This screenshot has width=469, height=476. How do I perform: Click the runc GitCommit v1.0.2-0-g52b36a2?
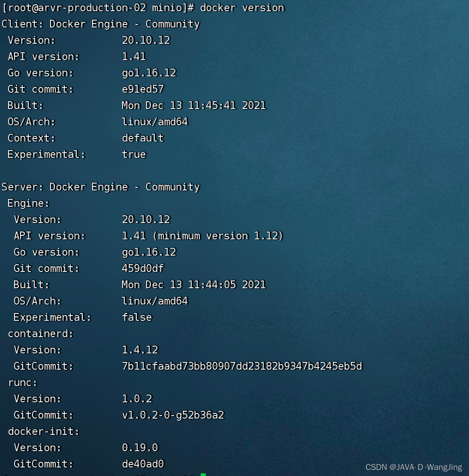(173, 415)
